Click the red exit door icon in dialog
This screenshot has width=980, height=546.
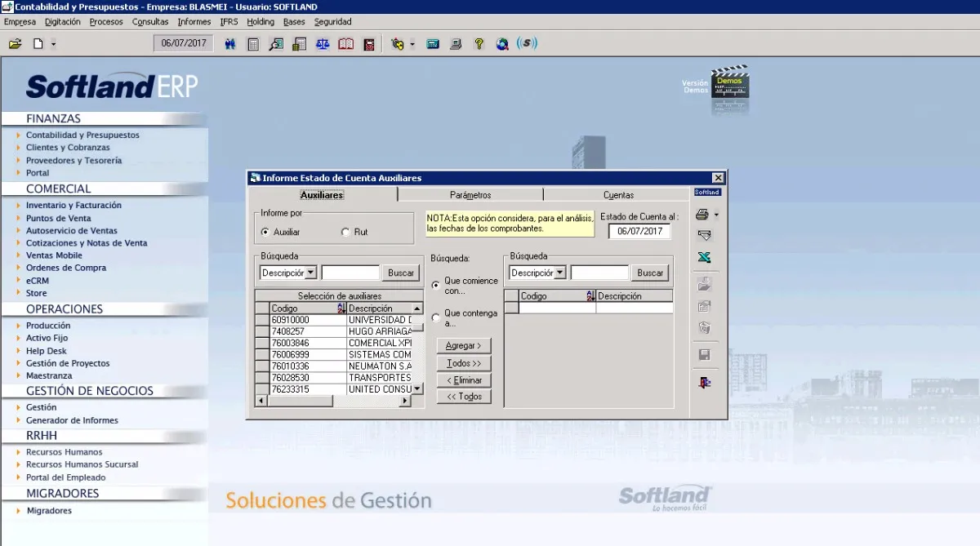(705, 382)
